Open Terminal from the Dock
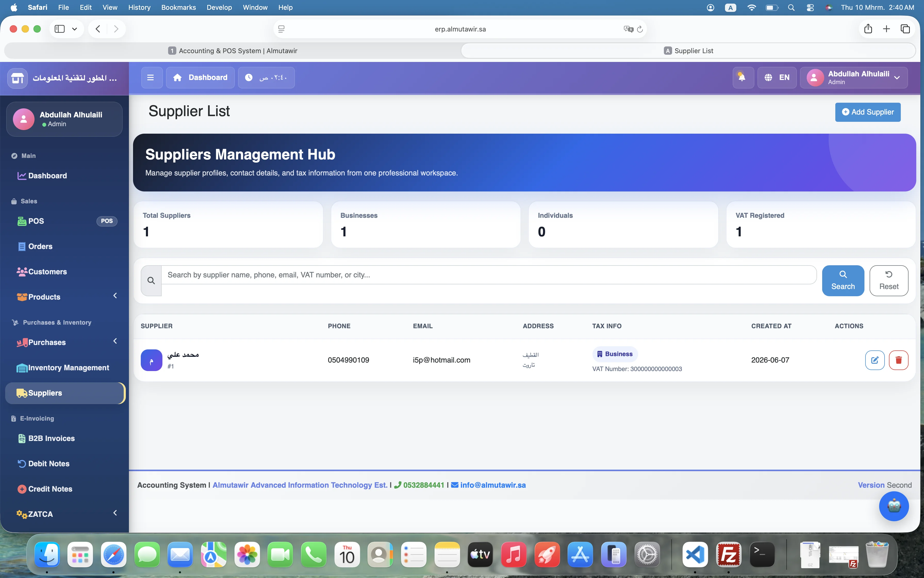Viewport: 924px width, 578px height. click(762, 554)
